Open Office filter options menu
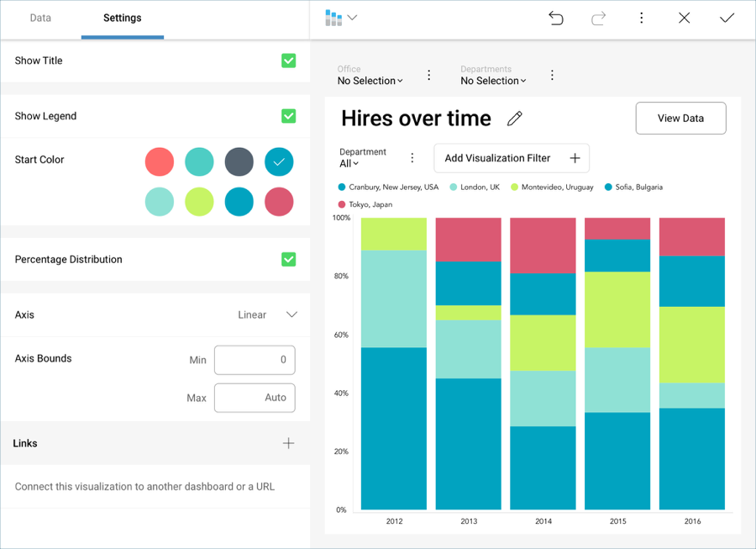Viewport: 756px width, 549px height. coord(429,75)
